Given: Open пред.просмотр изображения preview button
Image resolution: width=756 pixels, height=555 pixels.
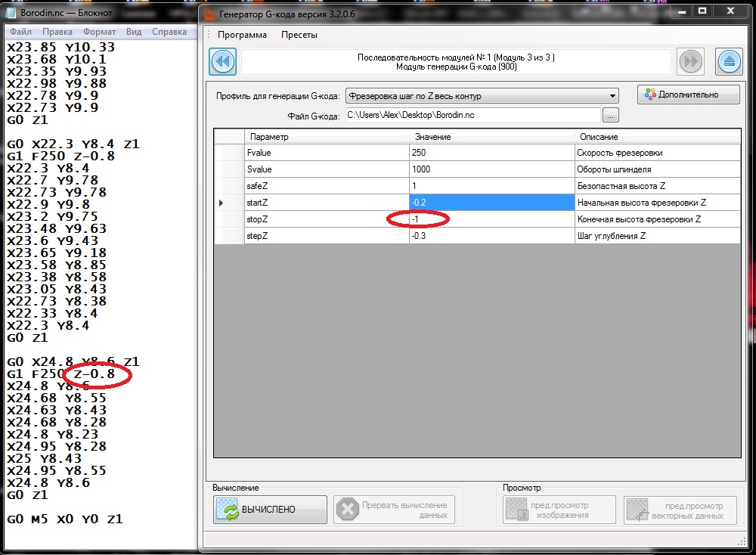Looking at the screenshot, I should (x=559, y=510).
